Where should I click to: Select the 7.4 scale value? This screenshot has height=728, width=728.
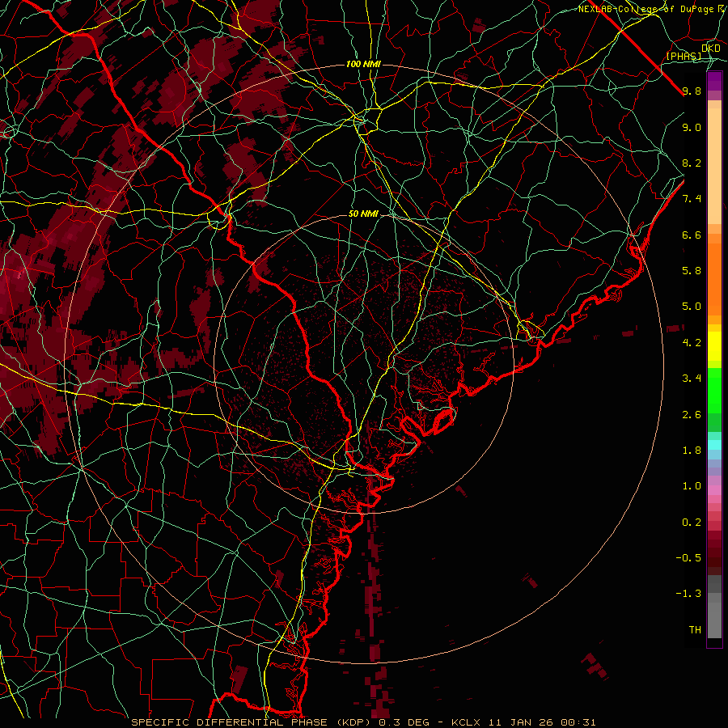pos(692,199)
